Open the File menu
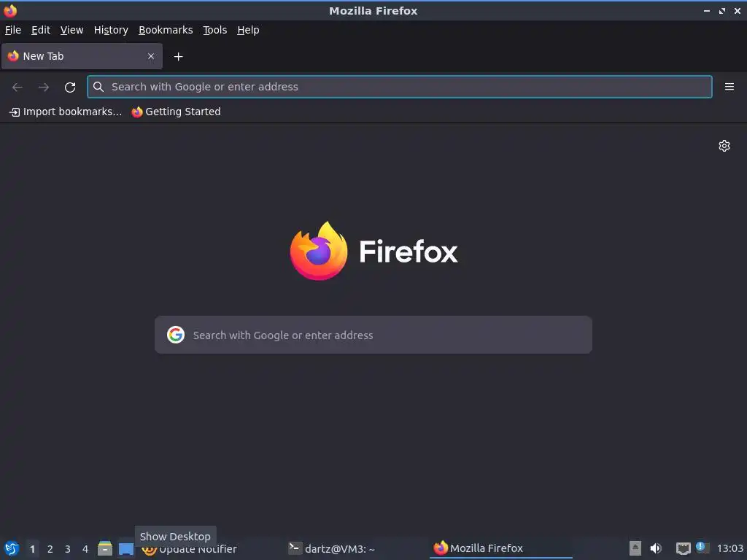The image size is (747, 560). click(13, 30)
